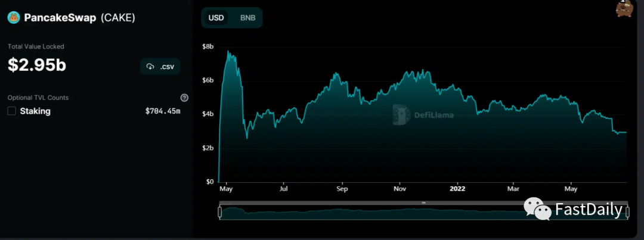
Task: Click the $8b y-axis label
Action: (208, 47)
